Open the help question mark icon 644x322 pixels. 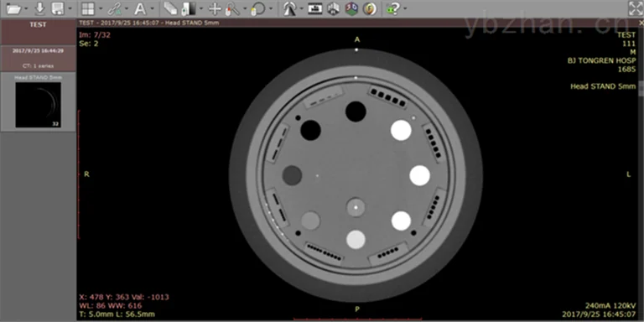(x=392, y=8)
